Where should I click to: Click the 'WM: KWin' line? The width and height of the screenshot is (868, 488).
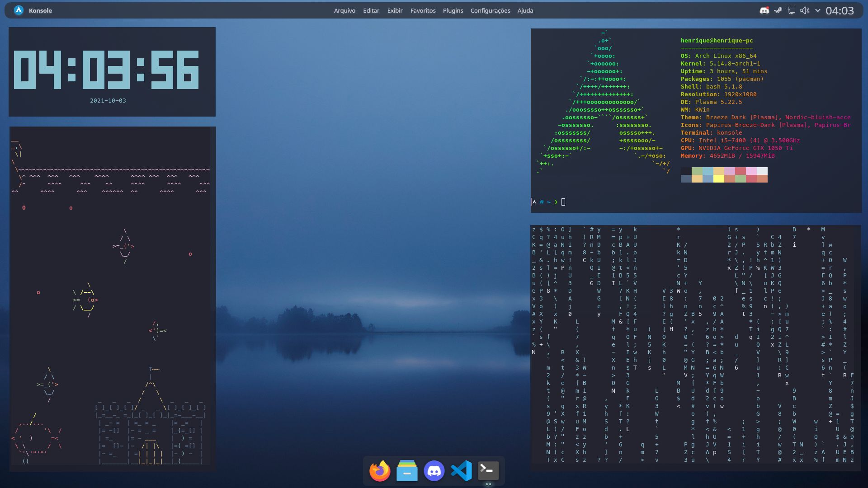(695, 110)
